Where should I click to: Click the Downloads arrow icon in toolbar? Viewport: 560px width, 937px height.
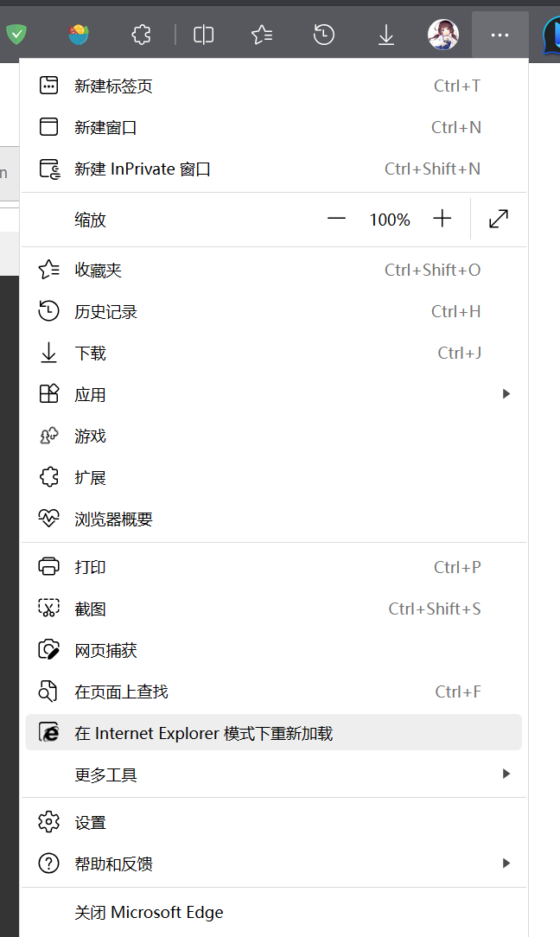point(386,35)
